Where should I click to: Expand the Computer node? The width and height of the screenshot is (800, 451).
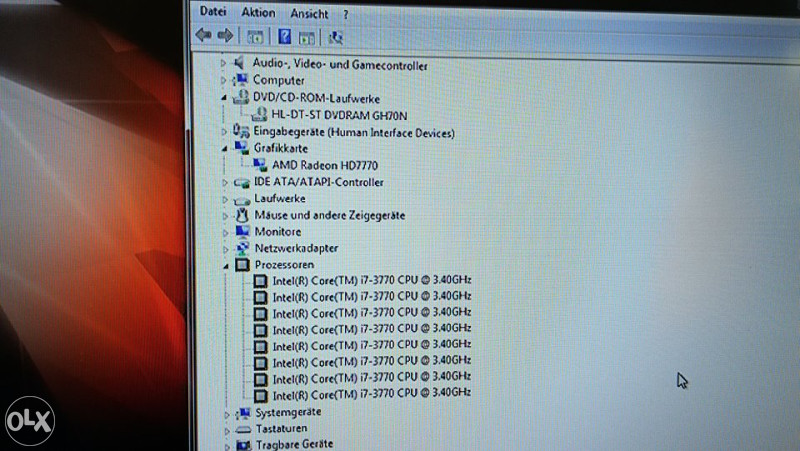pyautogui.click(x=223, y=80)
